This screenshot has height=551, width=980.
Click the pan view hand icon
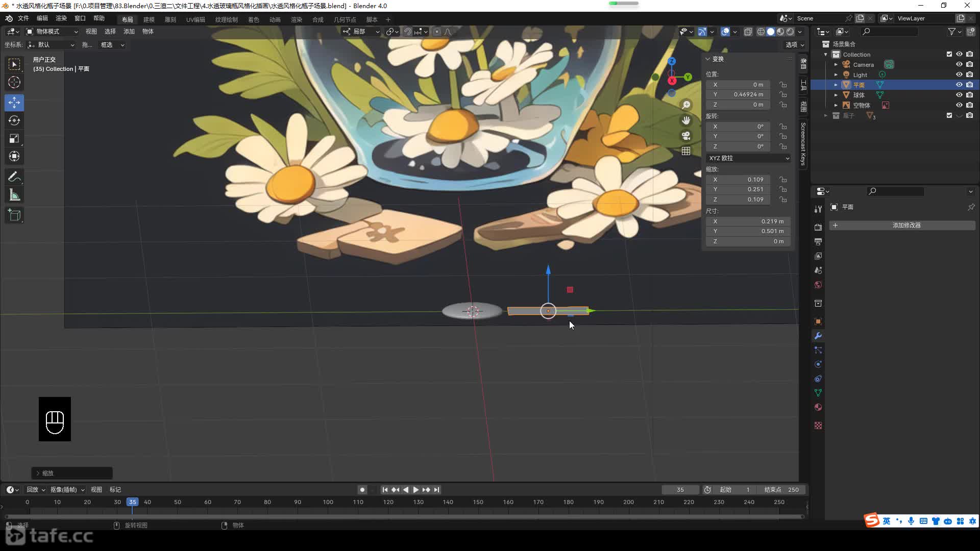click(686, 120)
